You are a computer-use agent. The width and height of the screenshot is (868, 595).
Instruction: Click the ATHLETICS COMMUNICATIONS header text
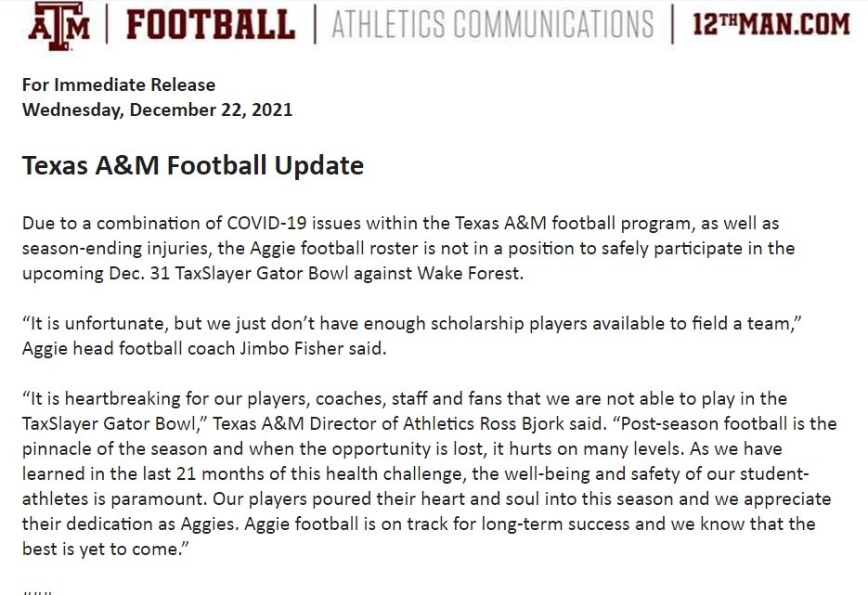493,24
